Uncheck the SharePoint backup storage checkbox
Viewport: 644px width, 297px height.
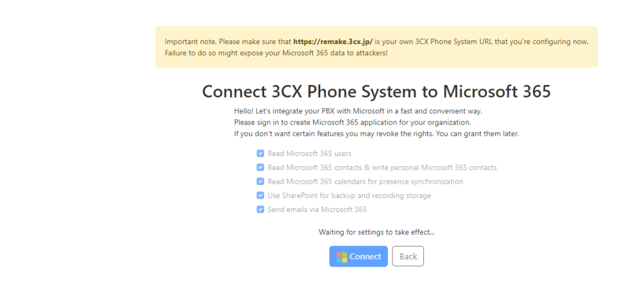pyautogui.click(x=260, y=196)
